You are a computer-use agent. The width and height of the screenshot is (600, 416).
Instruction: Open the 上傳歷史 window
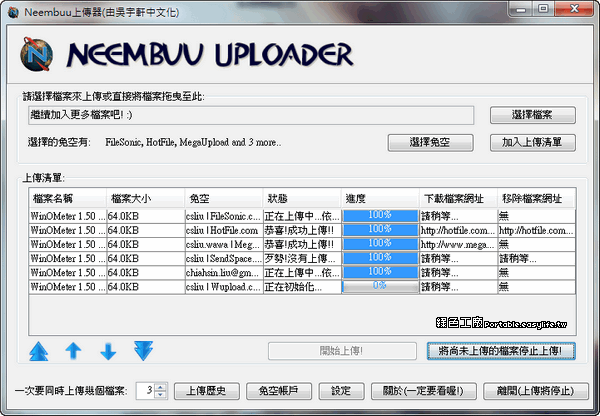(207, 391)
